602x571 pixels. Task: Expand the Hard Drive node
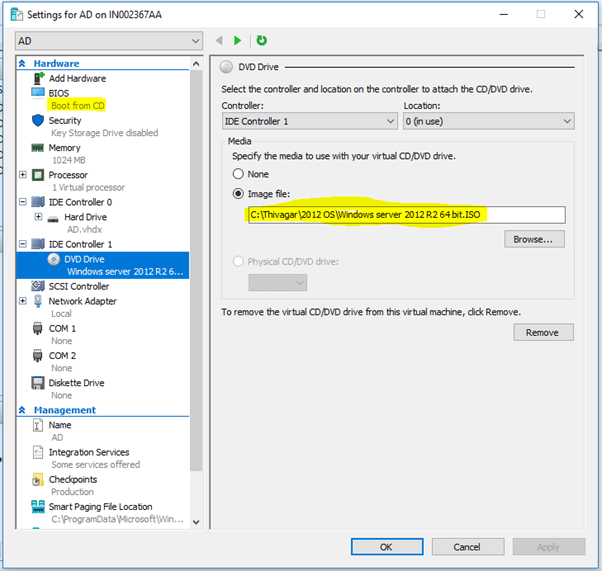click(38, 217)
